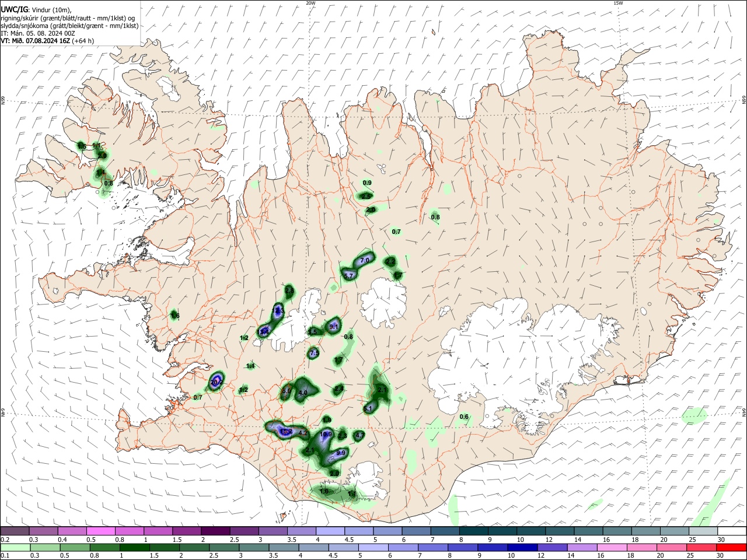This screenshot has height=560, width=747.
Task: Select white upper legend swatch at 30
Action: pyautogui.click(x=732, y=531)
